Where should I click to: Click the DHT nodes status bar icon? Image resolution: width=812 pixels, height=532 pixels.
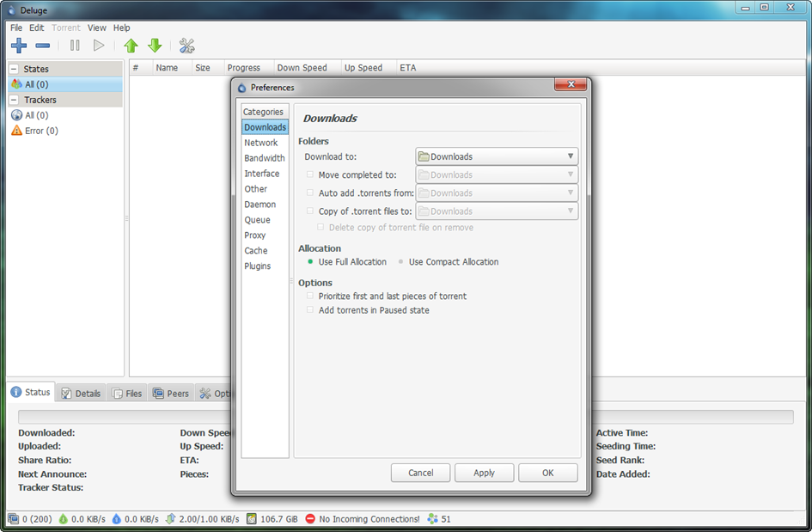tap(432, 518)
